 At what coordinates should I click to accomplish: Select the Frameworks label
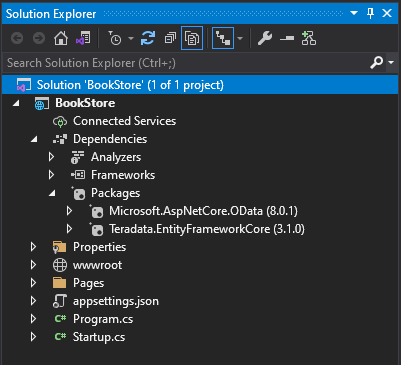pyautogui.click(x=123, y=175)
